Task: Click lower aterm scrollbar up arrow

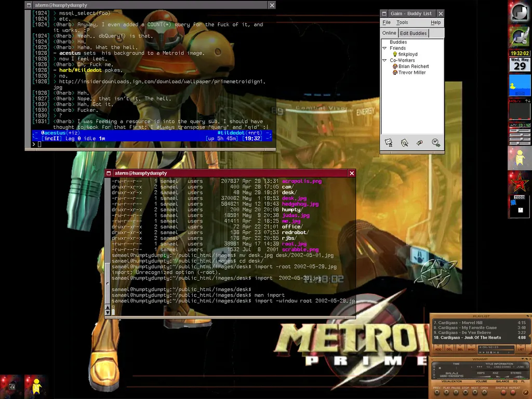Action: (x=108, y=308)
